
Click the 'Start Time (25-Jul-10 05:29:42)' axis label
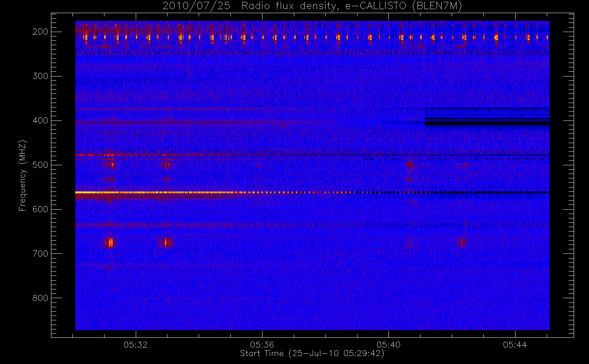pyautogui.click(x=312, y=353)
